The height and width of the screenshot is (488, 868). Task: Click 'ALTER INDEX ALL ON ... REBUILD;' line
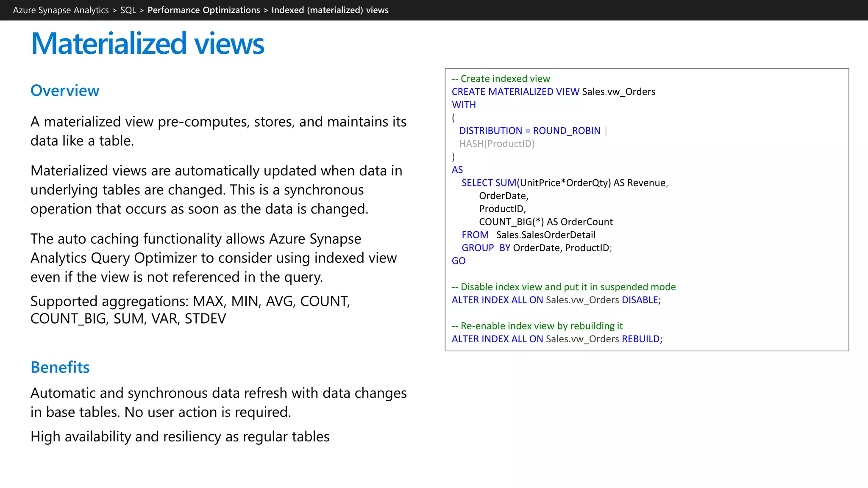point(557,339)
